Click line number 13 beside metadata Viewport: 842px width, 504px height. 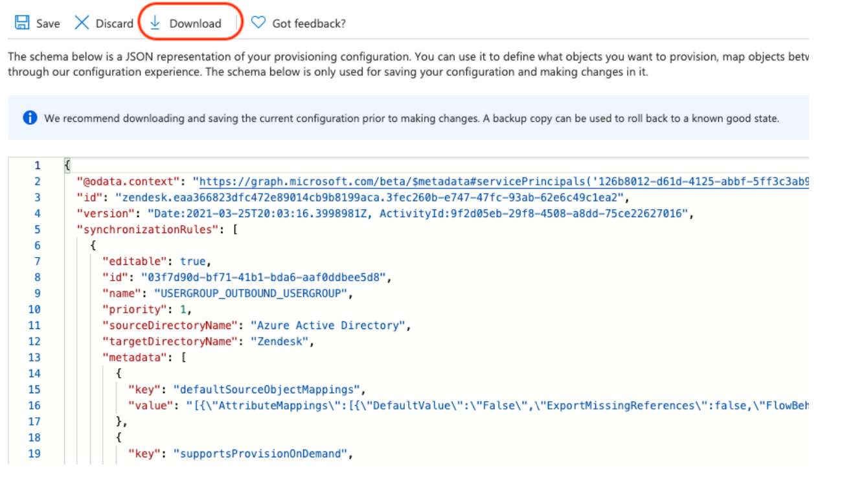(x=34, y=358)
